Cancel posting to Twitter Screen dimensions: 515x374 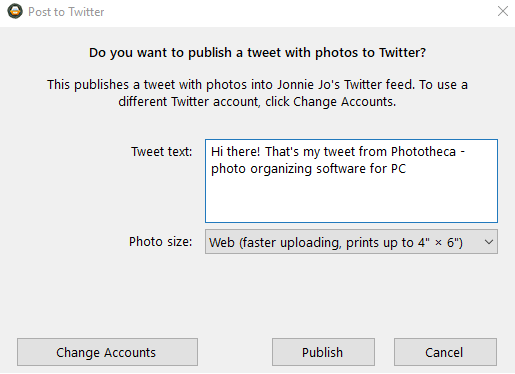click(x=445, y=352)
